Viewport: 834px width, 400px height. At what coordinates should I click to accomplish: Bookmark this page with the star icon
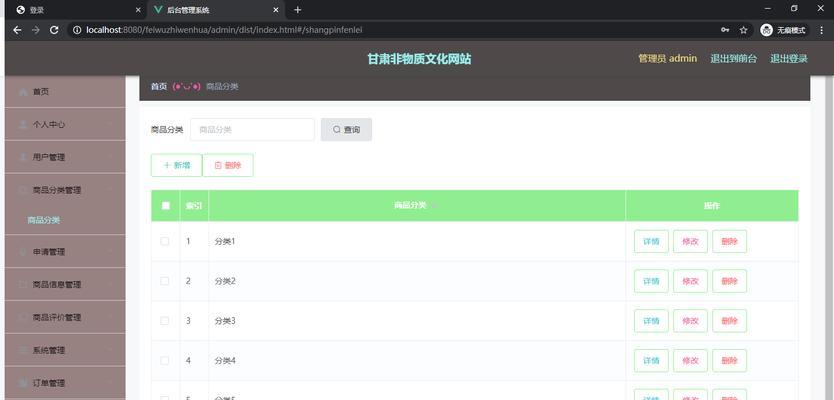coord(743,30)
